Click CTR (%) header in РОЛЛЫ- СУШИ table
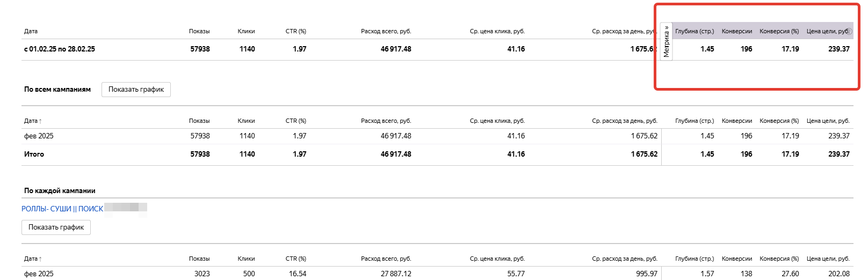 pos(296,259)
